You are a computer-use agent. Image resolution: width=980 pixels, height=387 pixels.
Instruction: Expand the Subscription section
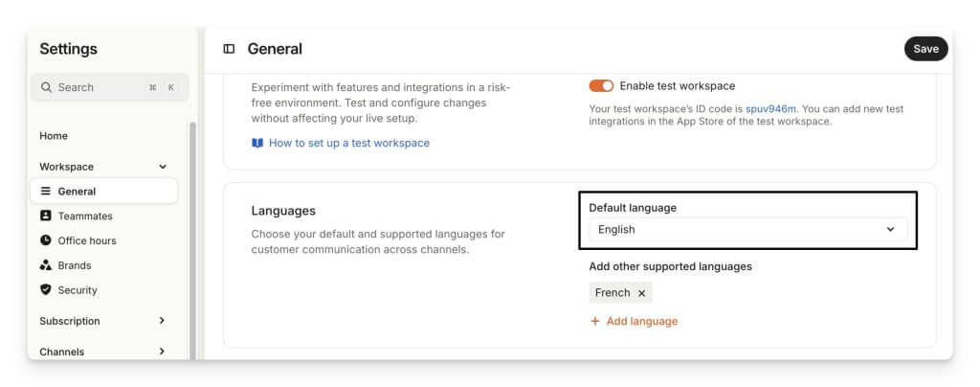point(162,321)
